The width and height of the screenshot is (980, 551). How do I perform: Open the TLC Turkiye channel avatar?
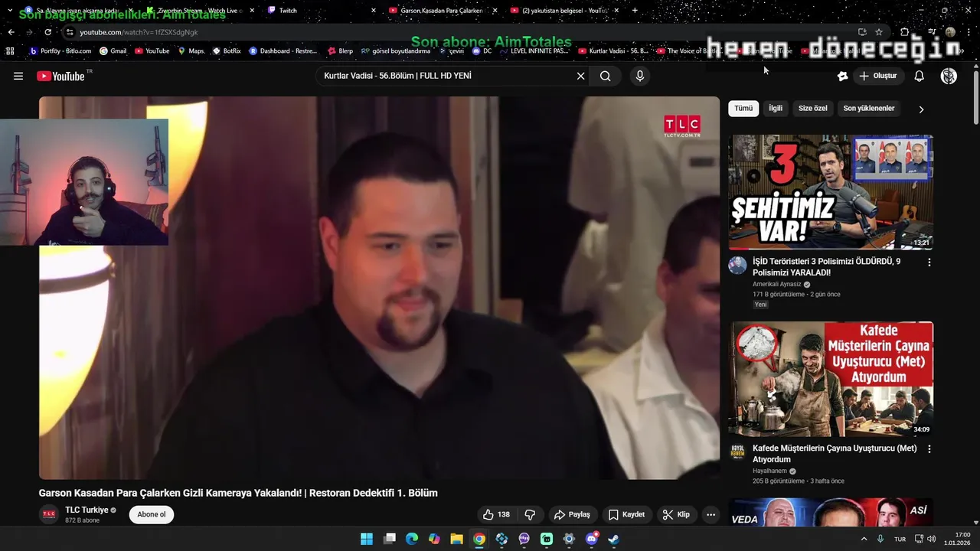point(49,514)
